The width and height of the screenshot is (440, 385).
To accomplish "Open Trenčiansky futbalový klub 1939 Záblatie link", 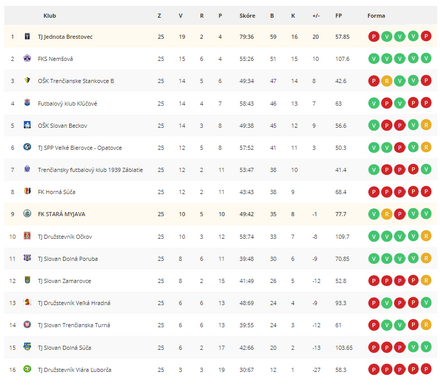I will 90,170.
